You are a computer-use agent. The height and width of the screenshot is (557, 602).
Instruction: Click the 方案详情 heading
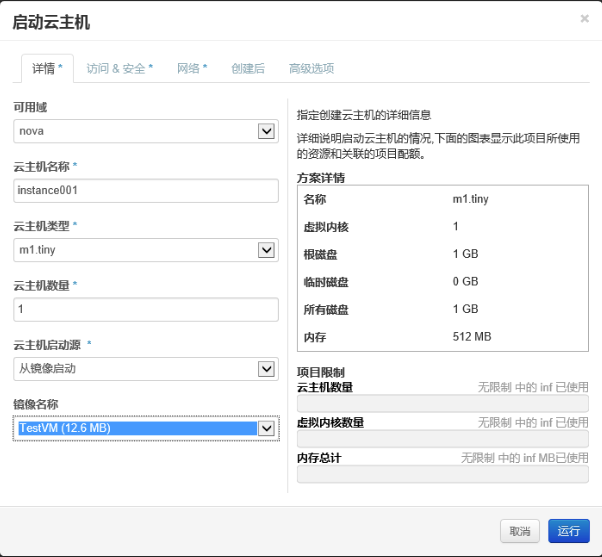(321, 178)
